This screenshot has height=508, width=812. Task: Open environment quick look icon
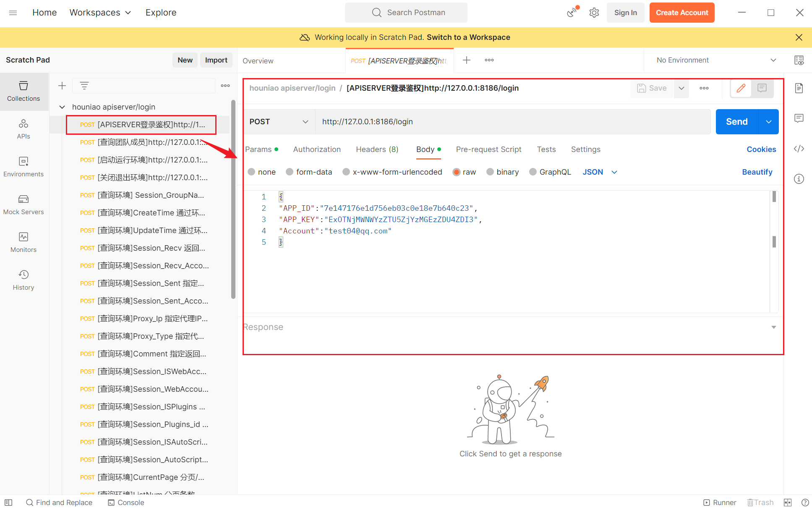(x=799, y=60)
